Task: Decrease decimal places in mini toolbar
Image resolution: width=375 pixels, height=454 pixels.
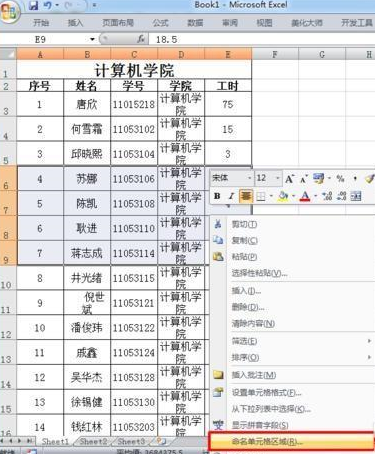Action: pos(341,196)
